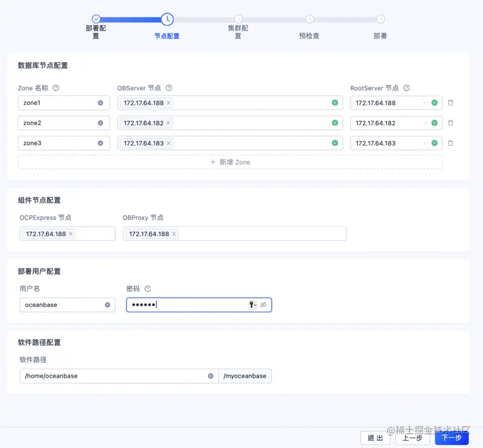Screen dimensions: 483x448
Task: Click 下一步 to continue
Action: click(x=452, y=438)
